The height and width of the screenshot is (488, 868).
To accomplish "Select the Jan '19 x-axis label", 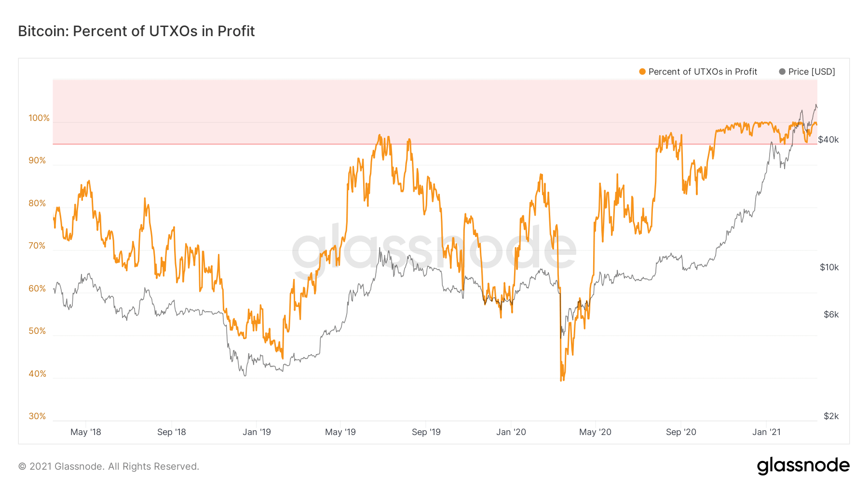I will (257, 432).
